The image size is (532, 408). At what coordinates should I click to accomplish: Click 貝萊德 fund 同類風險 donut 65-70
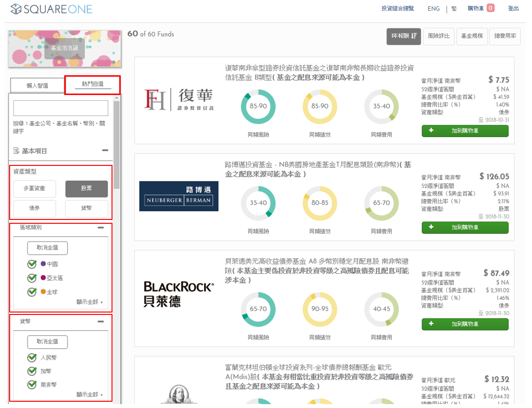click(258, 309)
